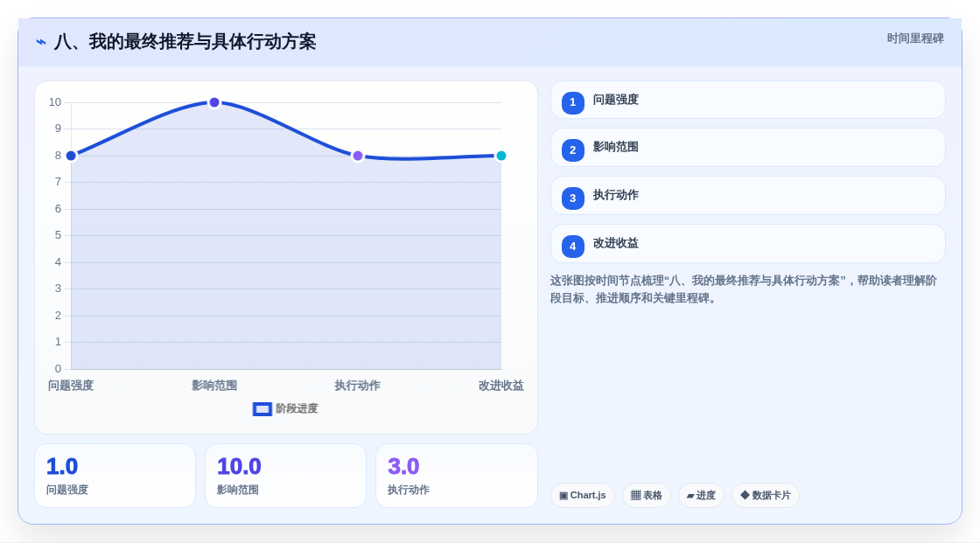Toggle the 阶段进度 legend box

[x=262, y=409]
